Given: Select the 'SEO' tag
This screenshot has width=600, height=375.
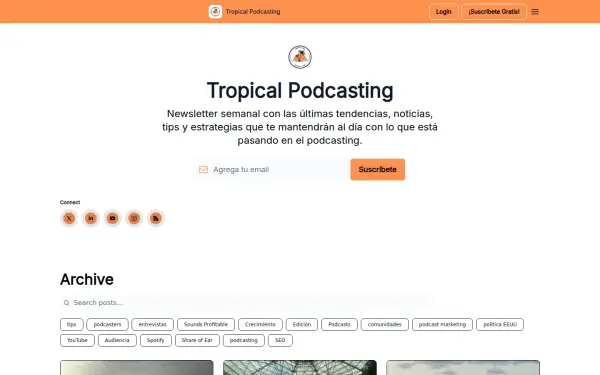Looking at the screenshot, I should coord(280,341).
